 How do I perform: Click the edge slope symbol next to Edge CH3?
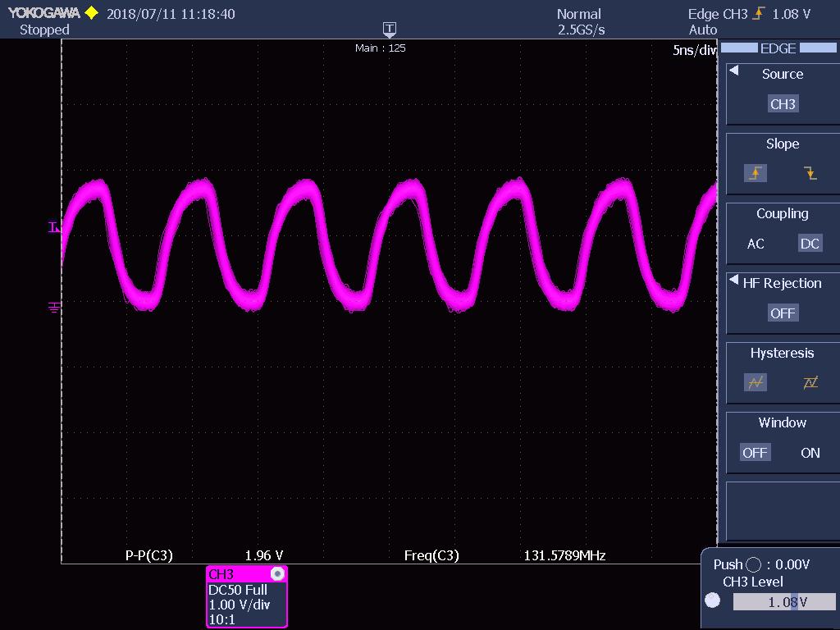759,13
